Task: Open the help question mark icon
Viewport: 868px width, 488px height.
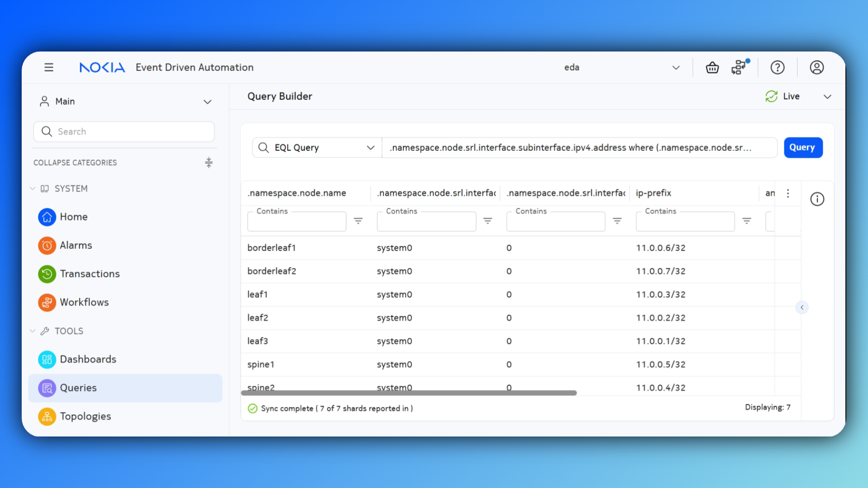Action: click(x=777, y=67)
